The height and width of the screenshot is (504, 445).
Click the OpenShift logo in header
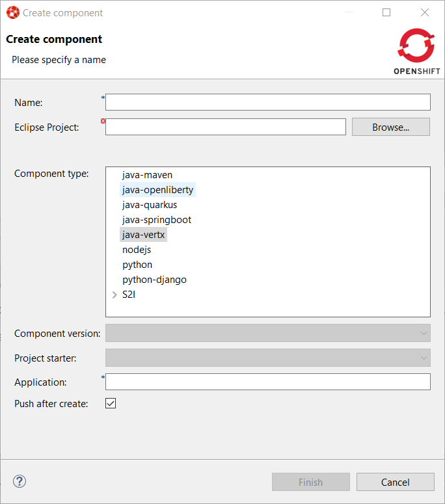(x=416, y=52)
